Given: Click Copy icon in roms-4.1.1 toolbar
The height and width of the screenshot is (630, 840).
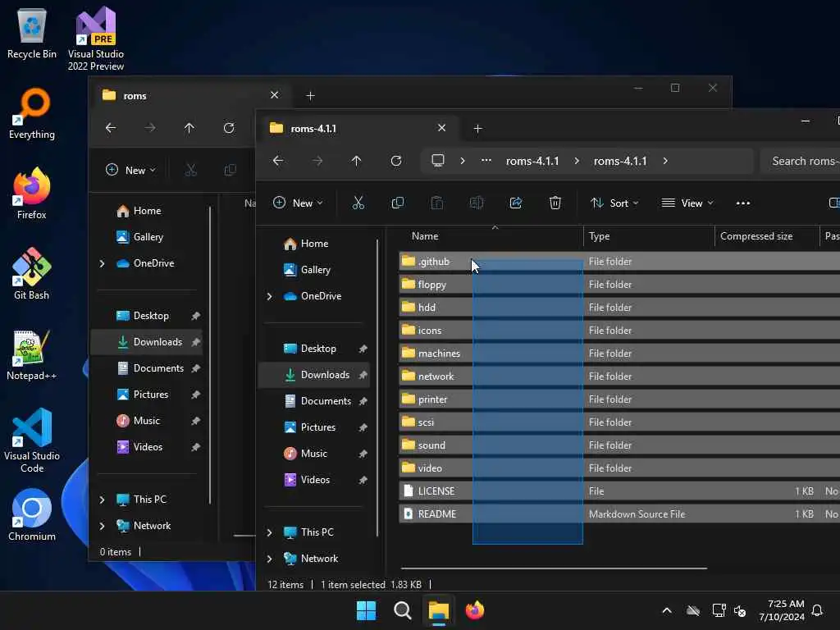Looking at the screenshot, I should click(398, 203).
